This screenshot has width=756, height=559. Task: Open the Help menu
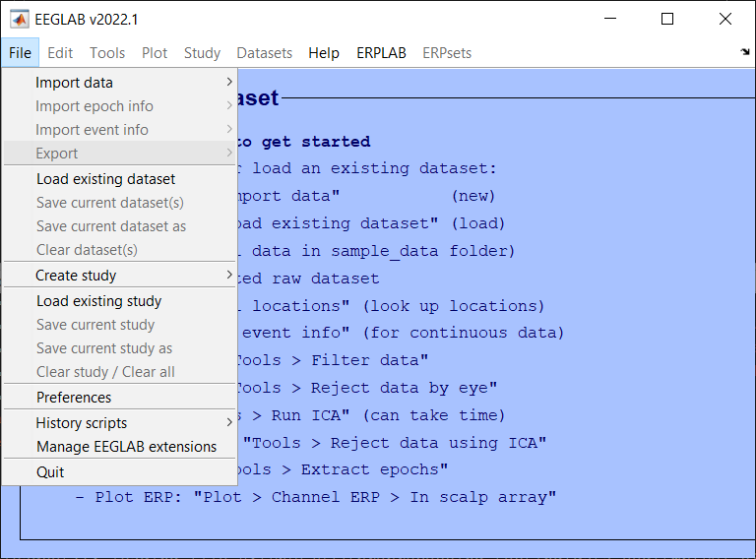[323, 53]
